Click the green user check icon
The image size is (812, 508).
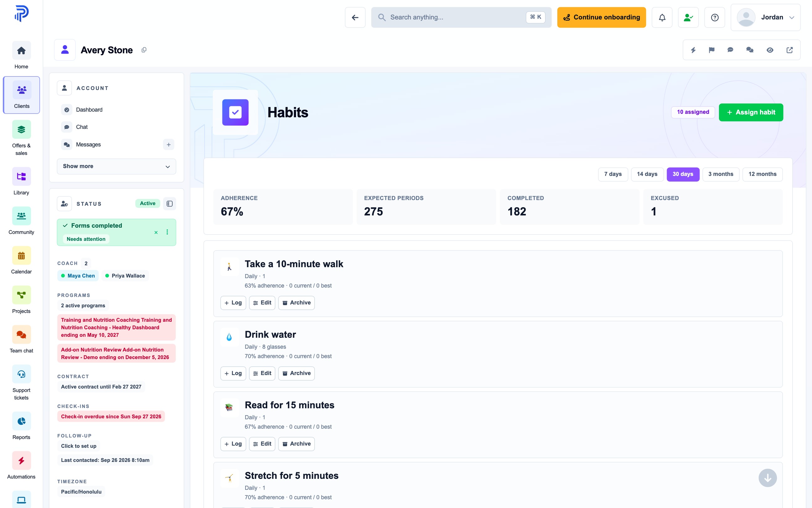tap(688, 18)
